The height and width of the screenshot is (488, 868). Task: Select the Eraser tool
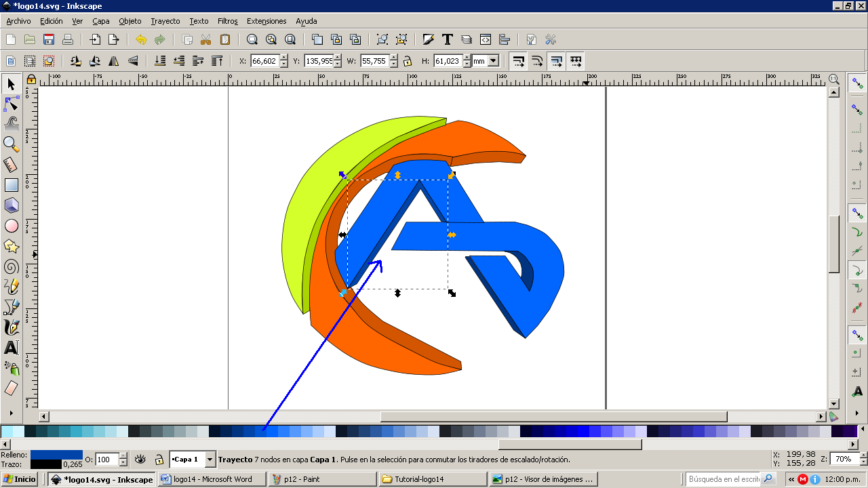click(x=12, y=388)
